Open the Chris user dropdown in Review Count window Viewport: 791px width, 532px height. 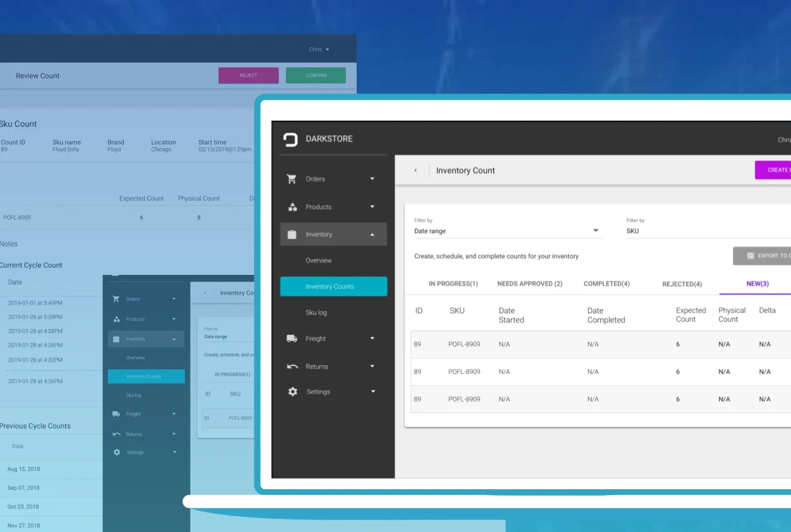319,49
